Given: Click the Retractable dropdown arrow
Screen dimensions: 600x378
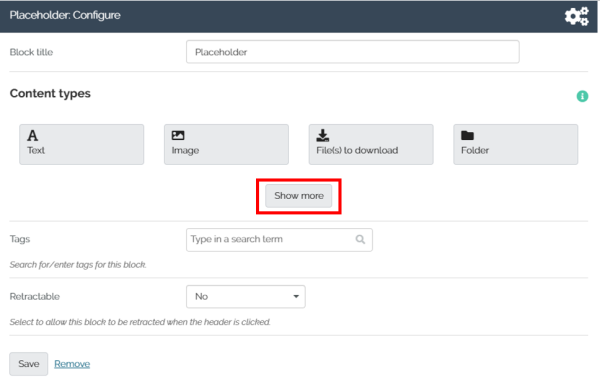Looking at the screenshot, I should [x=296, y=297].
